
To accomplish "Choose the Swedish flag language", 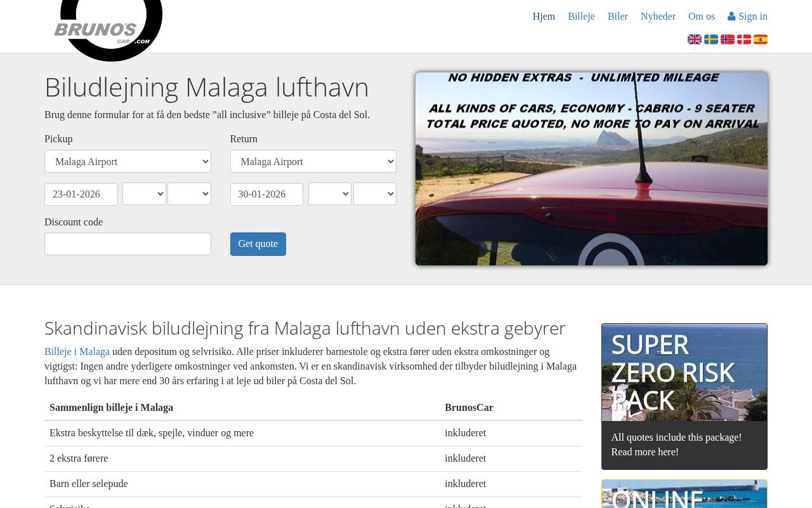I will point(711,39).
